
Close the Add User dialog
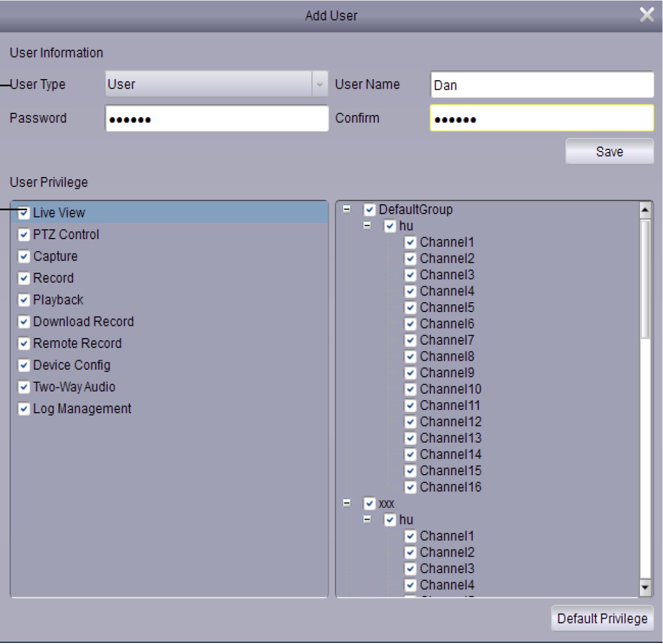point(646,15)
